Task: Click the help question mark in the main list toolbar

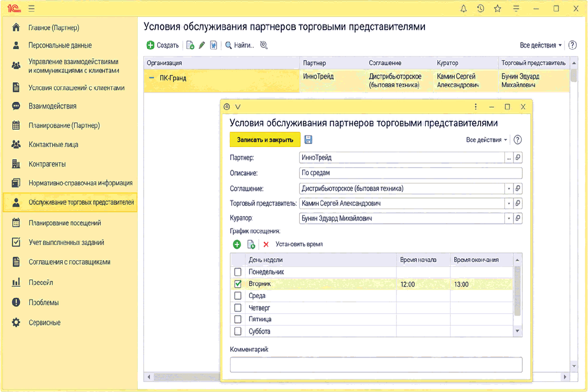Action: [572, 45]
